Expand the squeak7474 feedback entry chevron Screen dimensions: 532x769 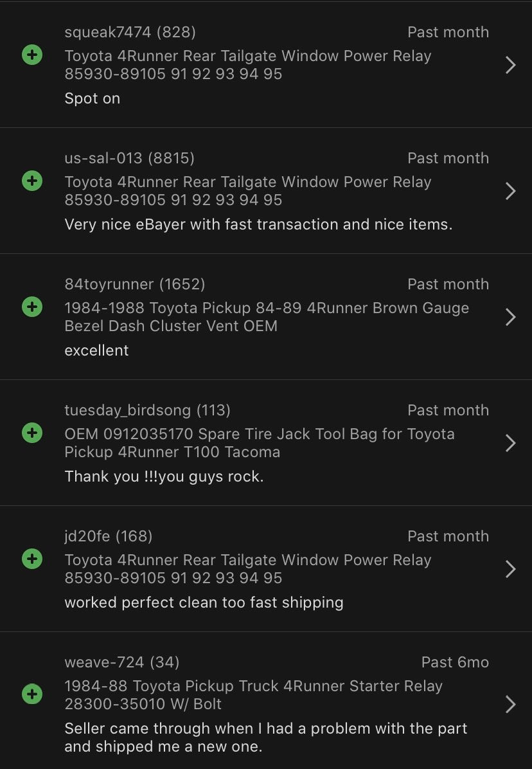click(510, 65)
